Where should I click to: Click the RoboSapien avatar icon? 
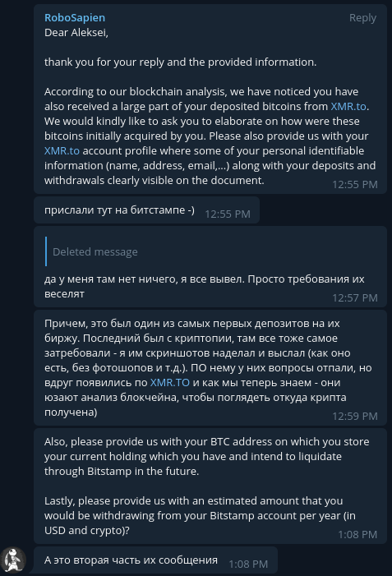[x=13, y=560]
